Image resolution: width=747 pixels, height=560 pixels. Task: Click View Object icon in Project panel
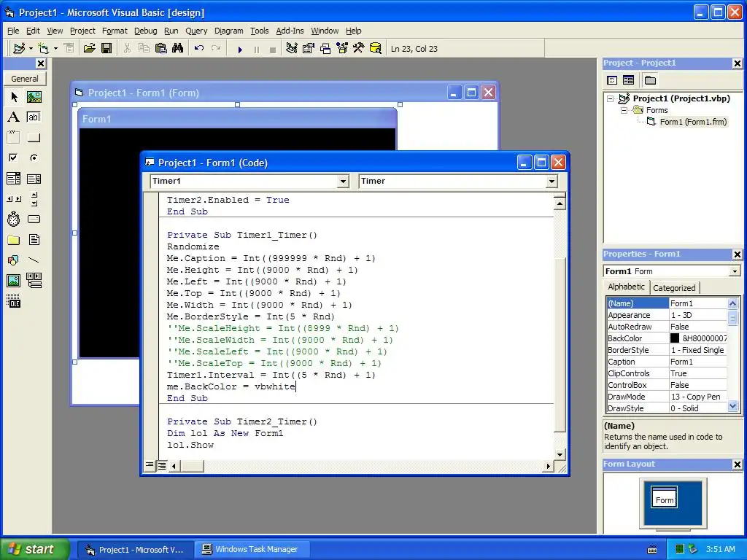[x=628, y=80]
